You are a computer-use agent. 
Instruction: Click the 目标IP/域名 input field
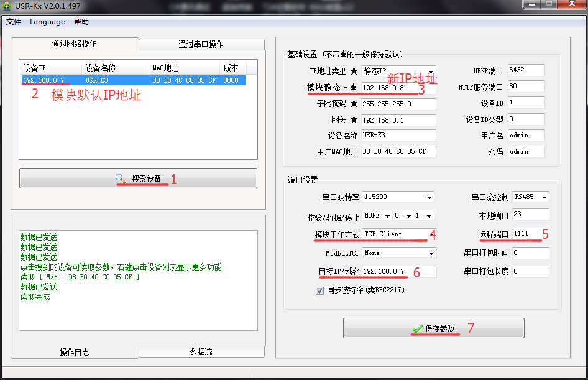pos(398,272)
